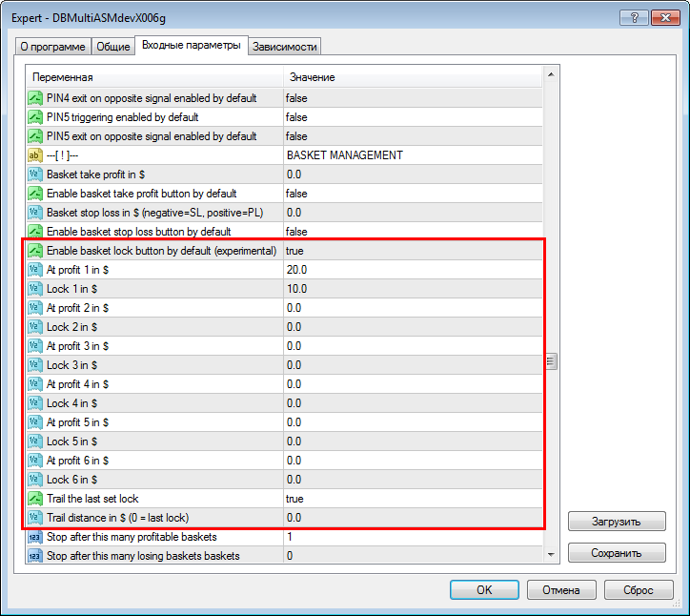The image size is (690, 616).
Task: Click the 'ab' string icon of the ---[ ! ]--- row
Action: click(x=35, y=155)
